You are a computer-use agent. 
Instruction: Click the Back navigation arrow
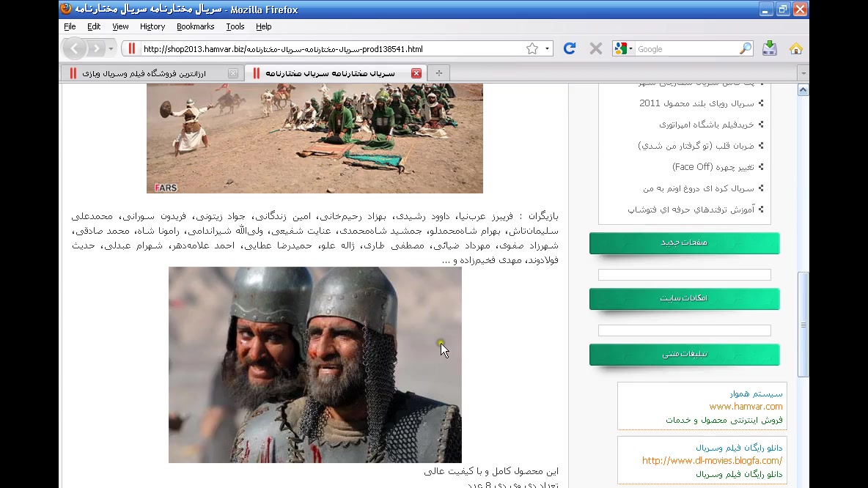click(x=73, y=48)
